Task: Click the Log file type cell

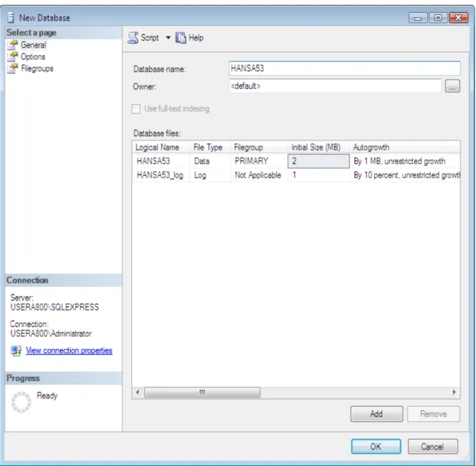Action: pos(210,175)
